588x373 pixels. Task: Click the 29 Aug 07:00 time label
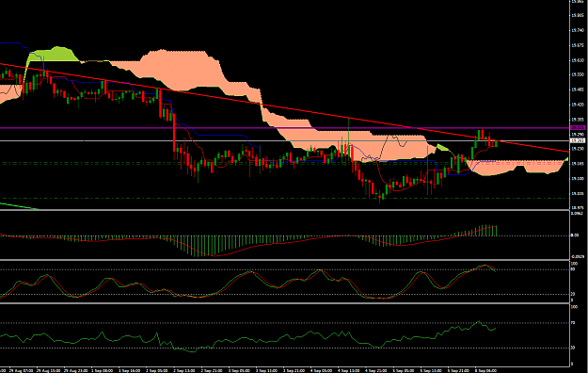tap(20, 371)
